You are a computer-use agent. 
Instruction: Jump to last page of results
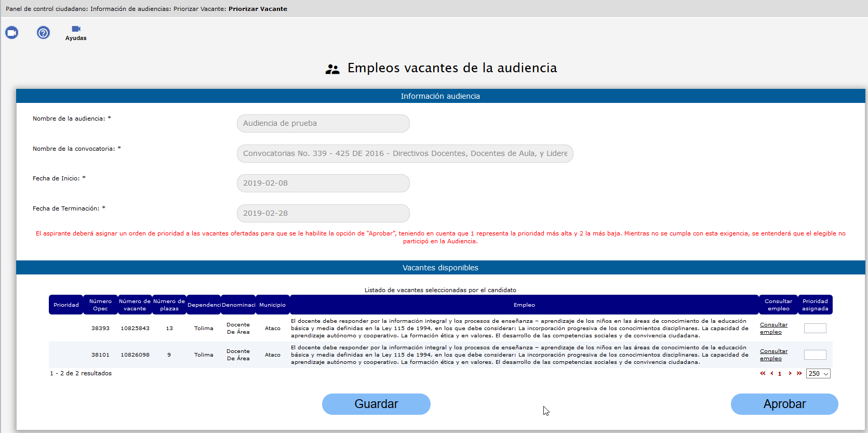click(x=799, y=373)
